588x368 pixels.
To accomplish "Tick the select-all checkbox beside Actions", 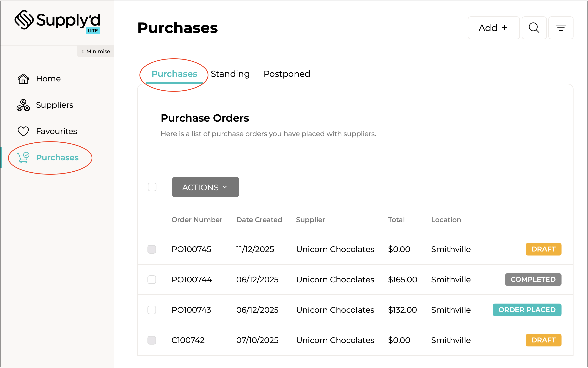I will [152, 187].
